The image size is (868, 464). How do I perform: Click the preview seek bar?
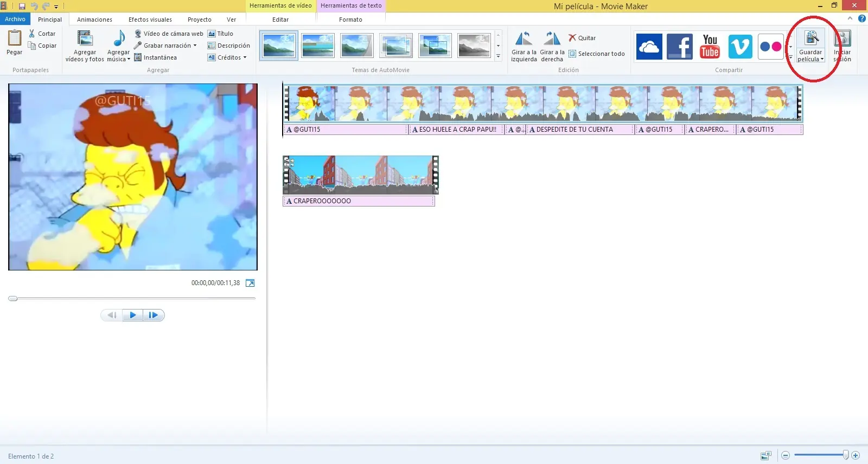pos(132,299)
